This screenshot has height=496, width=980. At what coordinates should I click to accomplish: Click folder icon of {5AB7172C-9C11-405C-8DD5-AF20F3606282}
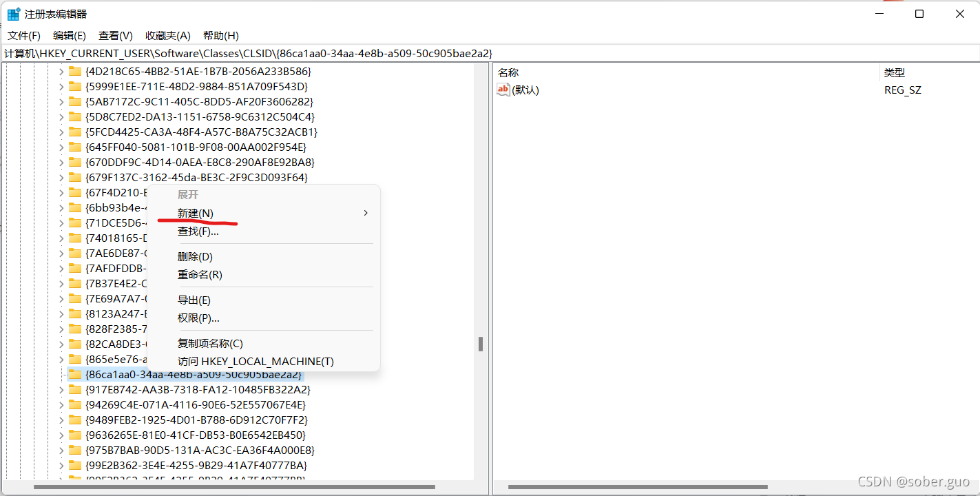(75, 101)
